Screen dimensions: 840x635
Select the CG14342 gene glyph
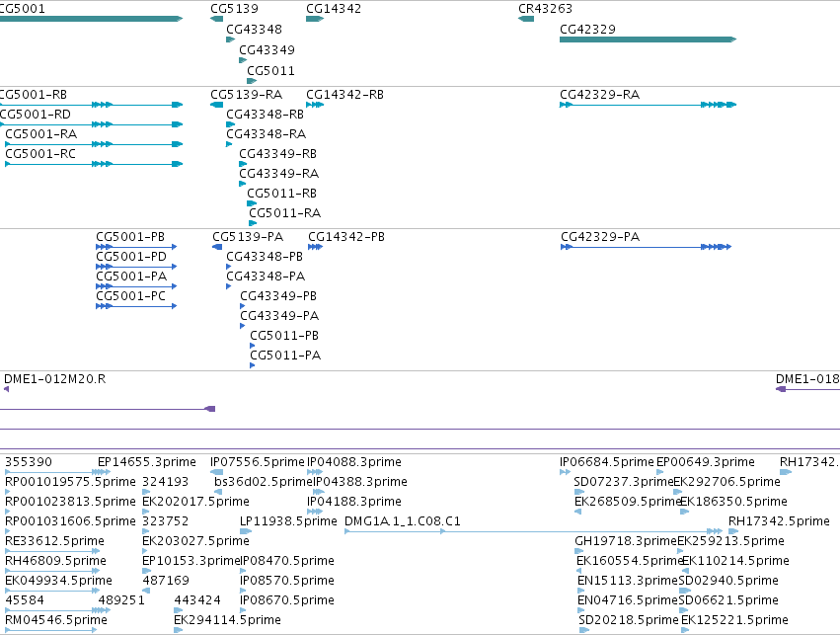(x=315, y=19)
